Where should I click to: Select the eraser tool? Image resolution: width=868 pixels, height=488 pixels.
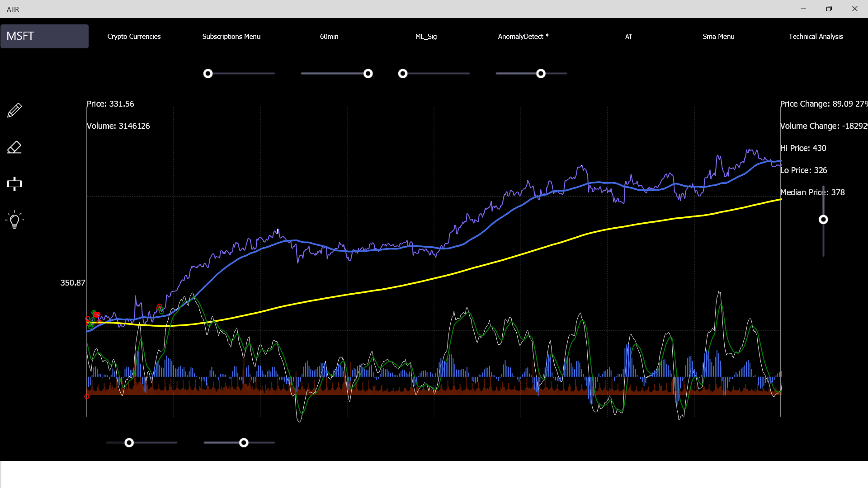point(14,147)
